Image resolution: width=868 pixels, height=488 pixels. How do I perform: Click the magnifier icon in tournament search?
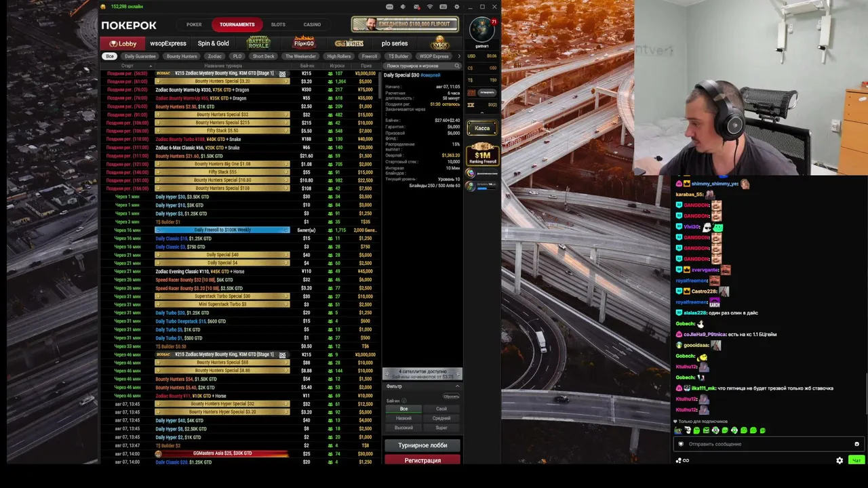pos(457,66)
